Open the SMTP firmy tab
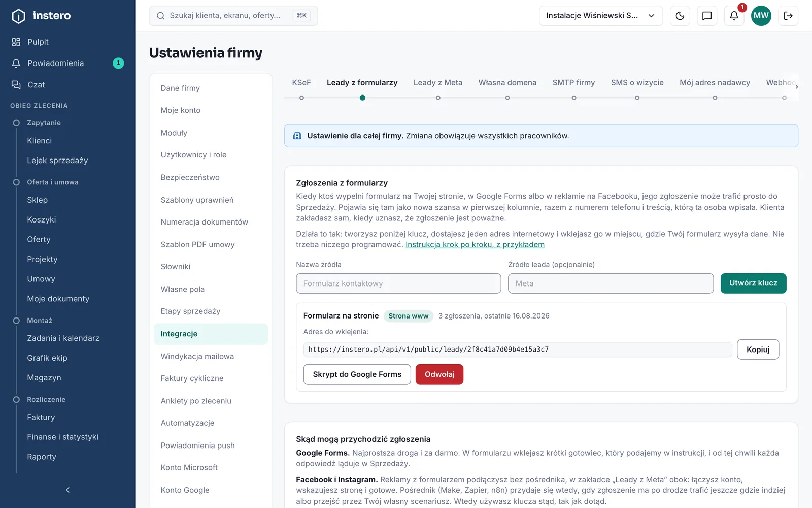Screen dimensions: 812x508 [x=573, y=83]
